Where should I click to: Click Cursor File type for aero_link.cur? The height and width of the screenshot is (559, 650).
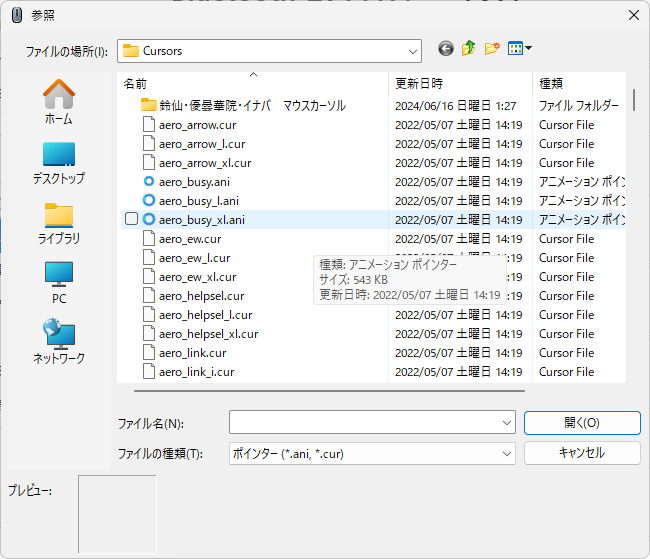click(566, 352)
